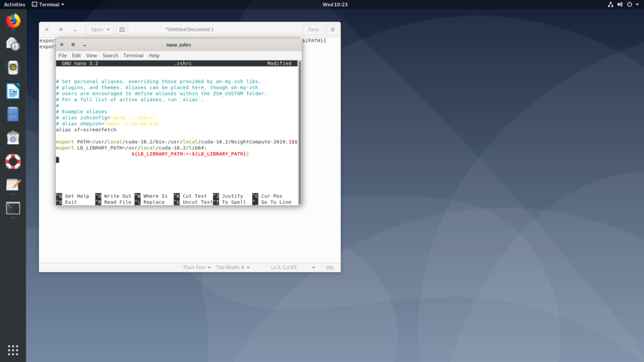The height and width of the screenshot is (362, 644).
Task: Open the Help lifebuoy dock icon
Action: point(13,162)
